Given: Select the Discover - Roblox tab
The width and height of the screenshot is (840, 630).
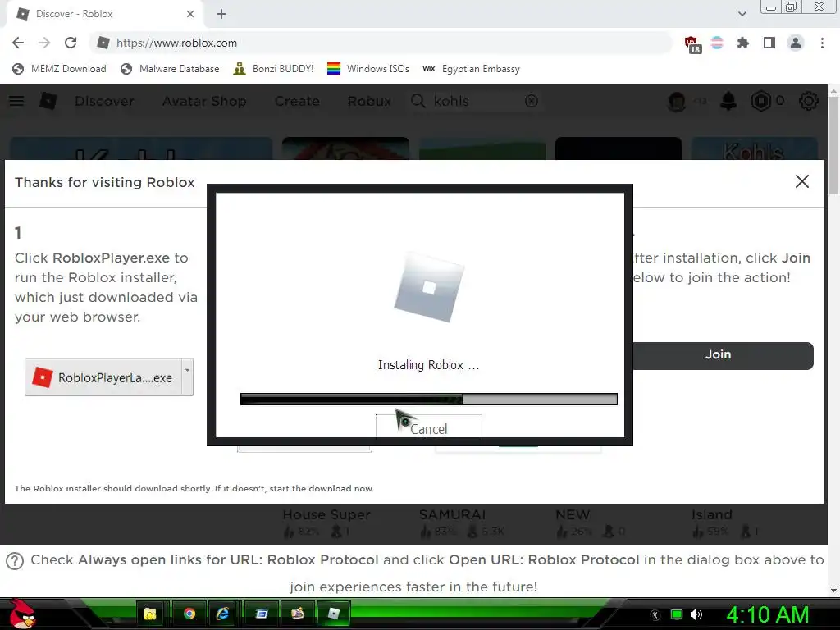Looking at the screenshot, I should pos(105,14).
